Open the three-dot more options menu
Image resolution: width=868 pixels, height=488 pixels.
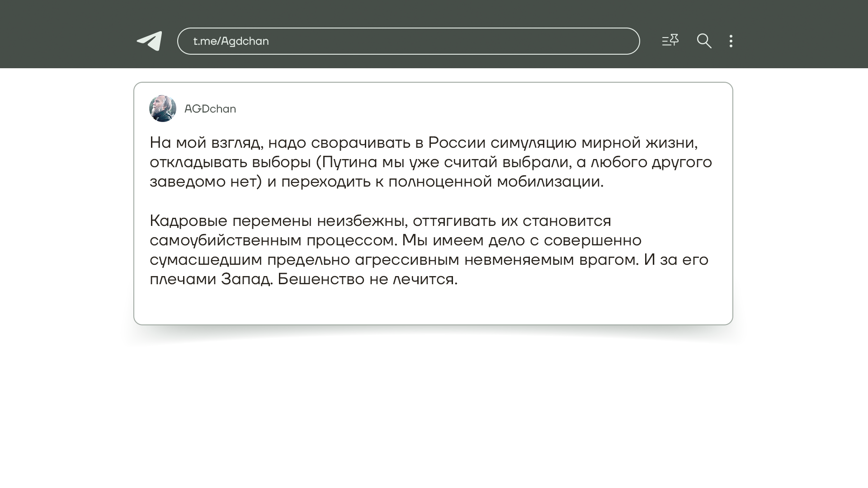click(x=731, y=41)
